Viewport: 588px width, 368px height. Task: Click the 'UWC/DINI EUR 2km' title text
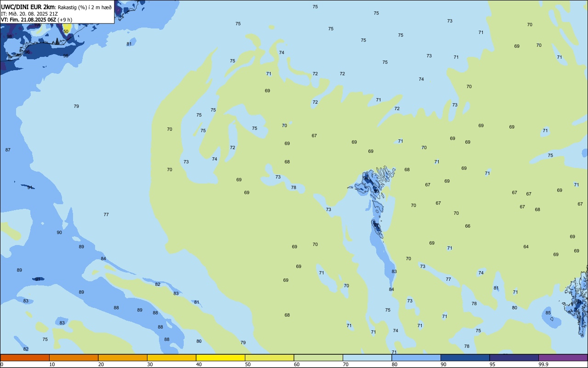point(28,7)
